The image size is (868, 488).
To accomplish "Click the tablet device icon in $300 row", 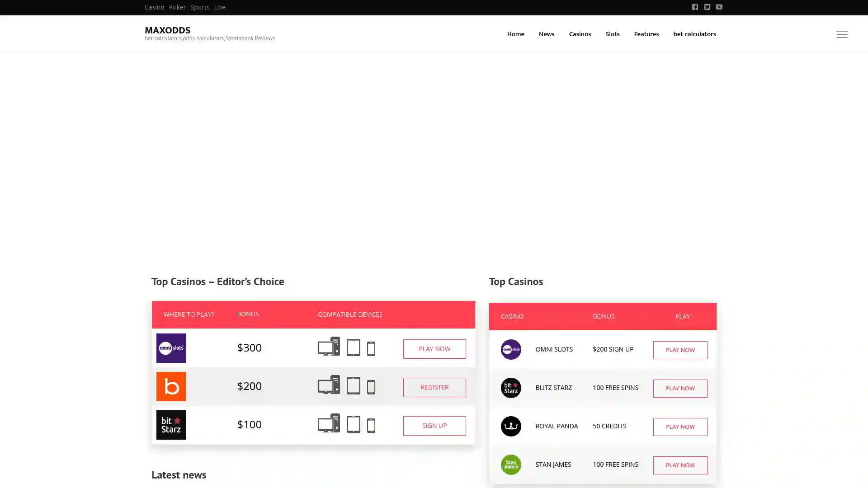I will (x=353, y=347).
